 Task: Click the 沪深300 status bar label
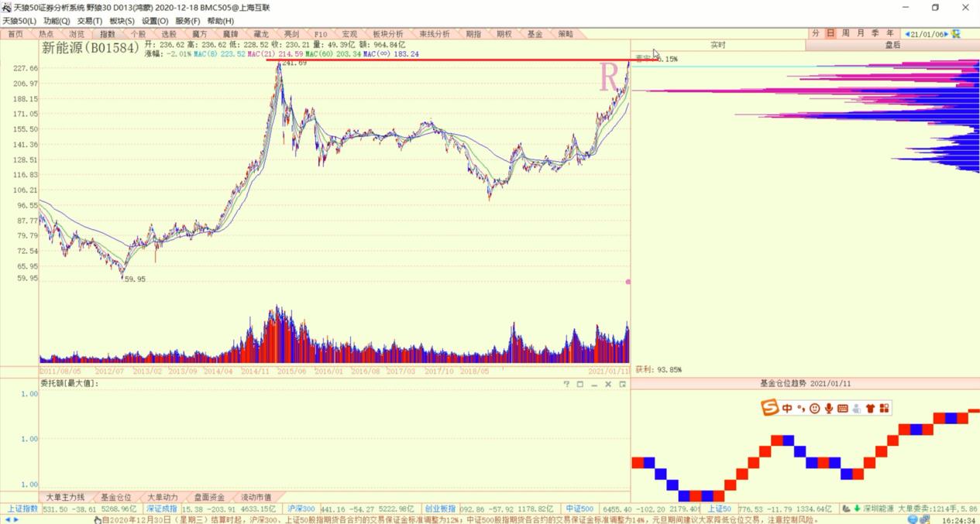point(301,509)
